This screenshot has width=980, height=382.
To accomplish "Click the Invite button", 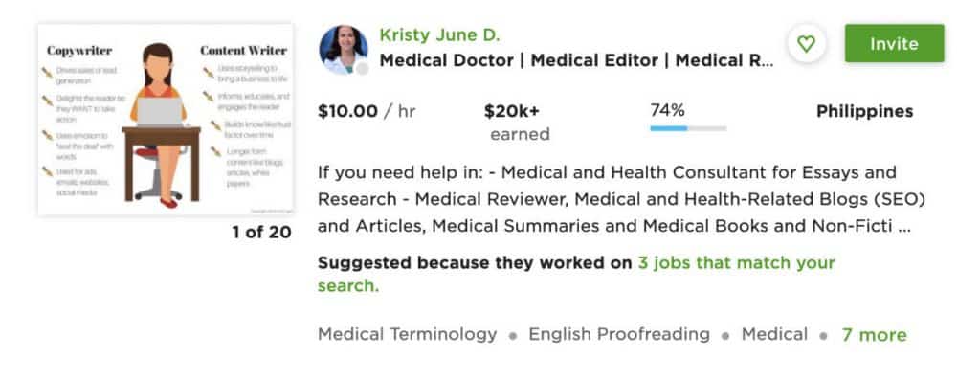I will tap(895, 44).
